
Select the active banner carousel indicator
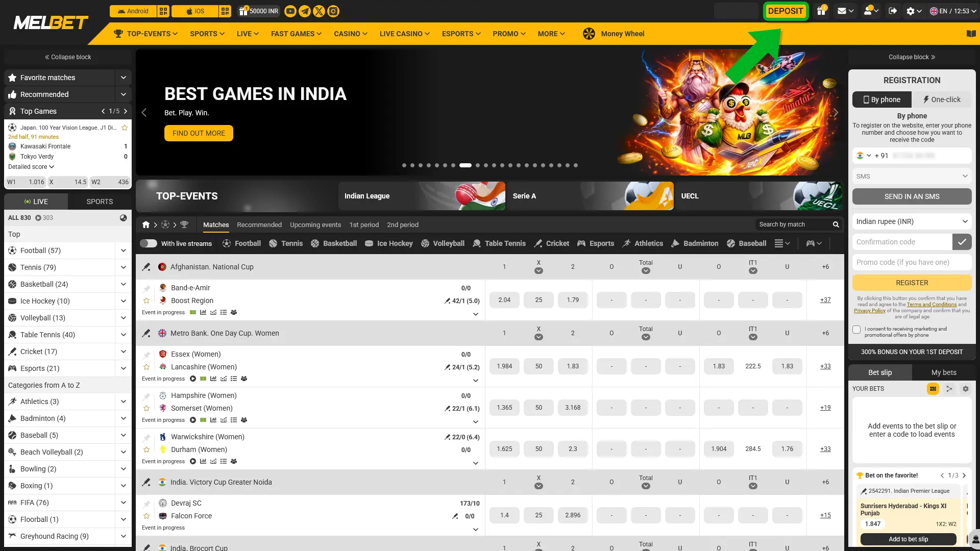tap(465, 165)
